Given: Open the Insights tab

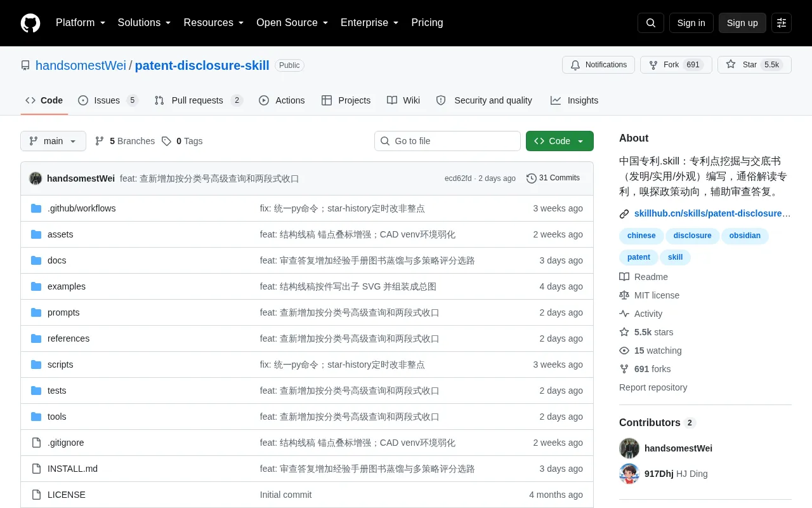Looking at the screenshot, I should pyautogui.click(x=574, y=100).
